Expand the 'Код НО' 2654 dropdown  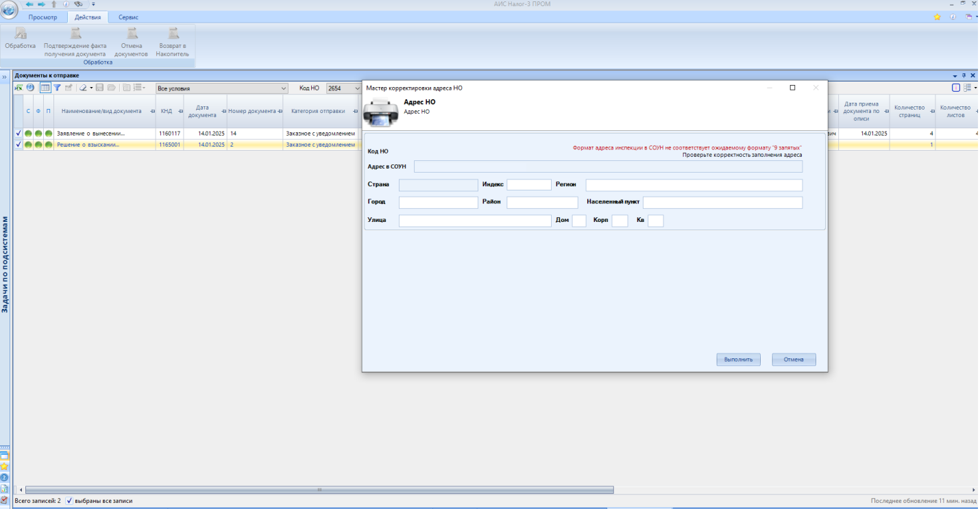pyautogui.click(x=356, y=88)
